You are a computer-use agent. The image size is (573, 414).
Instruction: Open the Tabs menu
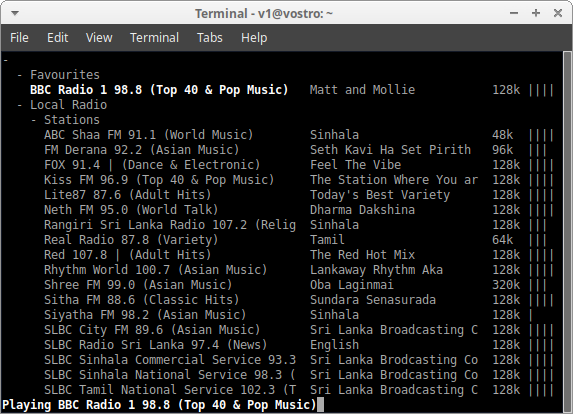click(x=210, y=38)
